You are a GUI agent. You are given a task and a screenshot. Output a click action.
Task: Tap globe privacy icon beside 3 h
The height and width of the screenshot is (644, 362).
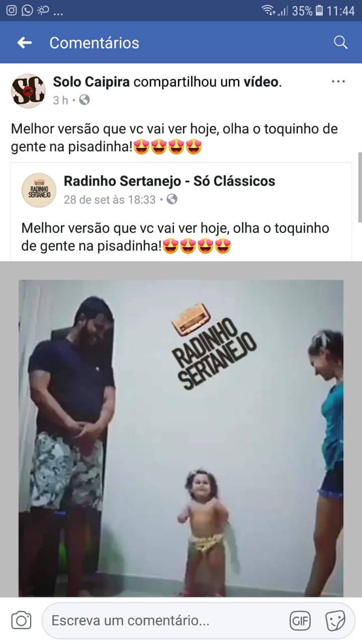point(84,100)
